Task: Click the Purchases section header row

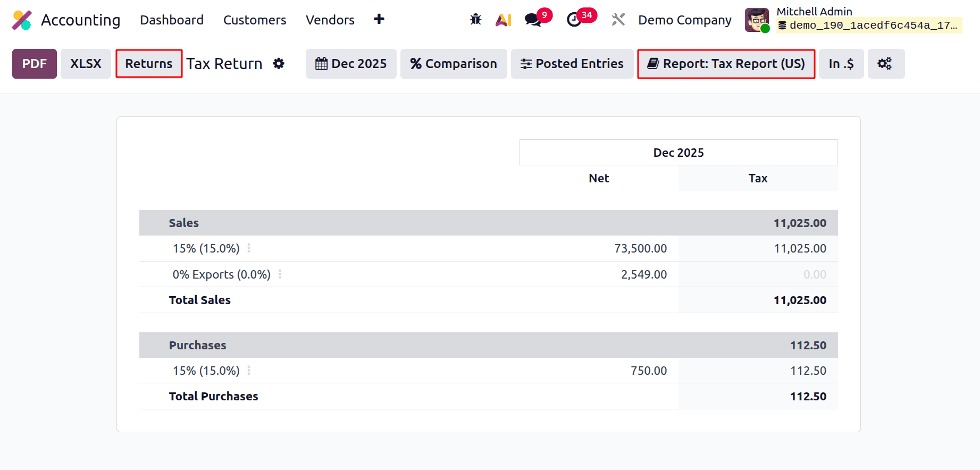Action: 488,345
